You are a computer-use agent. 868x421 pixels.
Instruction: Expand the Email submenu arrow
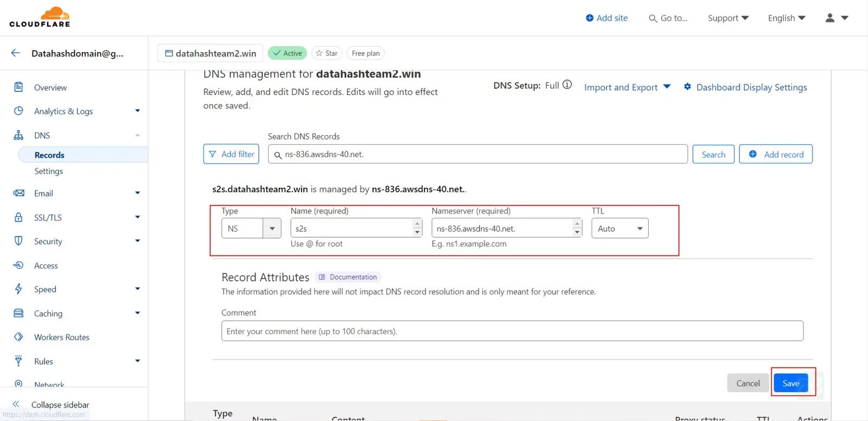pos(137,193)
